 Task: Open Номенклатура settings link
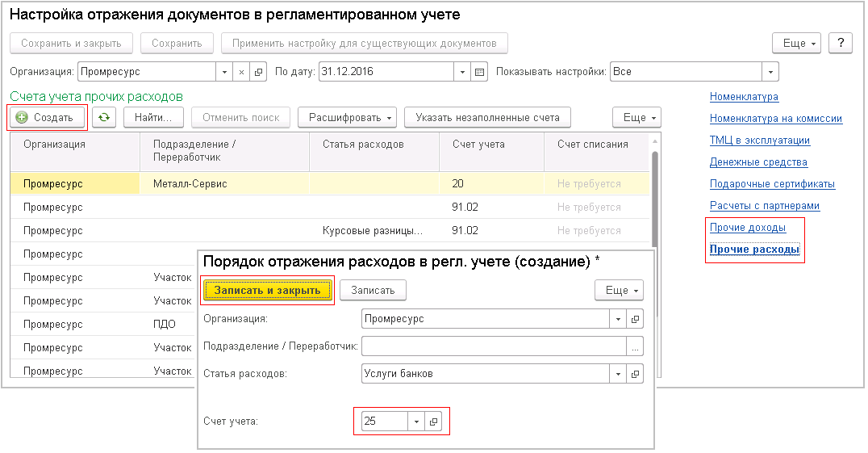point(744,96)
